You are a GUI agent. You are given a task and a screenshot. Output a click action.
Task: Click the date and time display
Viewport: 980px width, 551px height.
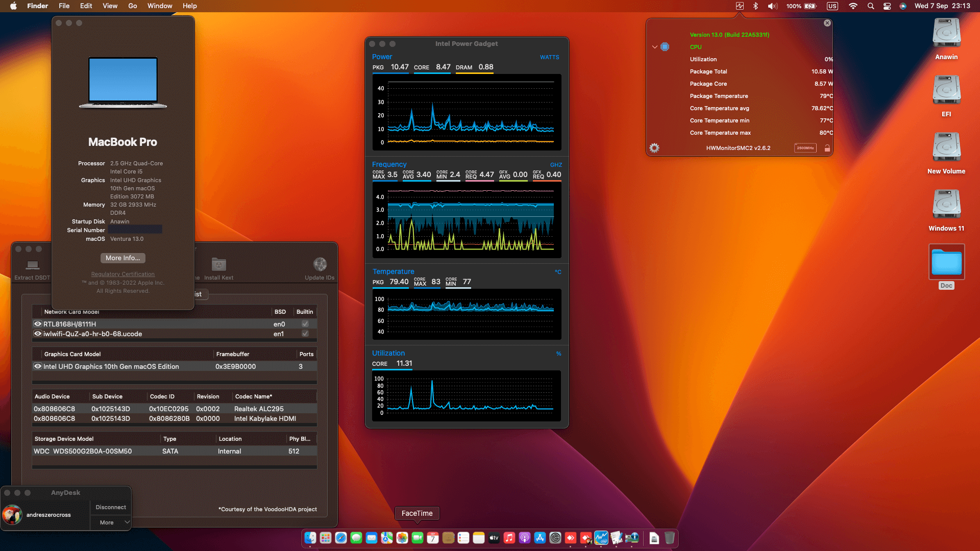942,6
